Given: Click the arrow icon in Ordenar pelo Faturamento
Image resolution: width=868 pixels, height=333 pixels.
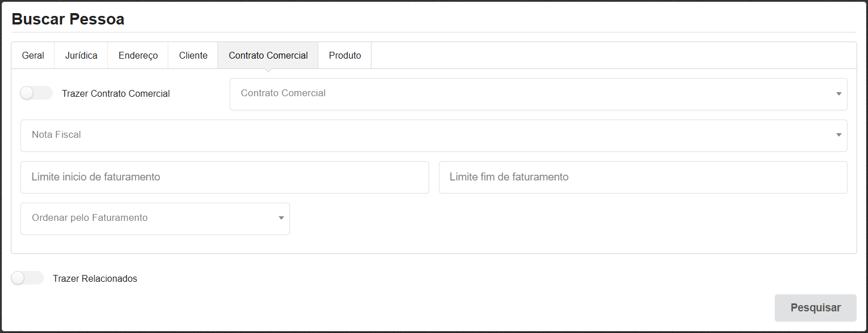Looking at the screenshot, I should [x=281, y=219].
